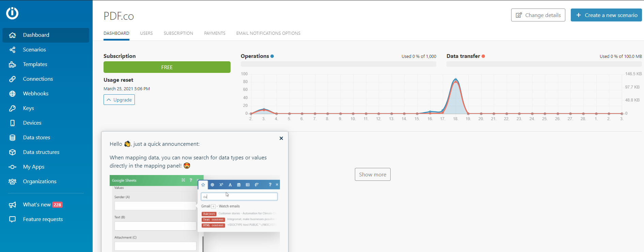Open the Devices section
644x252 pixels.
pyautogui.click(x=46, y=123)
